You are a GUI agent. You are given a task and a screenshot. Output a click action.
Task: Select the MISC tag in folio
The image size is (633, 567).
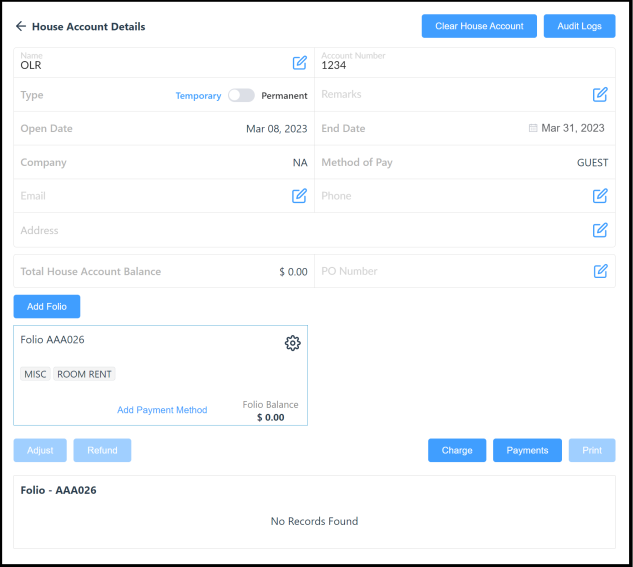(35, 374)
